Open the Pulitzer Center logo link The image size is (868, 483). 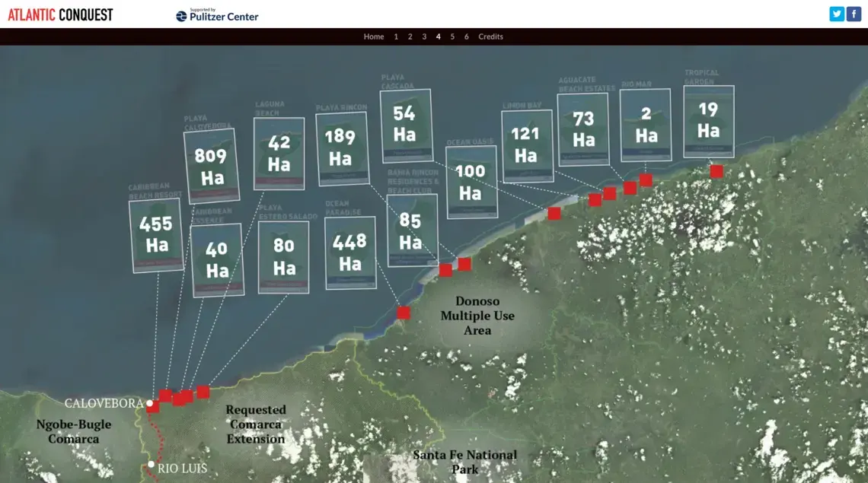(217, 15)
